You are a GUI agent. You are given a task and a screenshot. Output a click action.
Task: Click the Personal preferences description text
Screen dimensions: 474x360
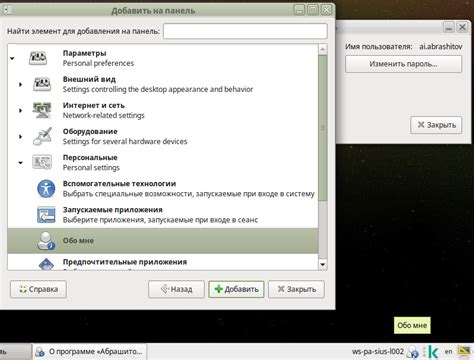(98, 63)
